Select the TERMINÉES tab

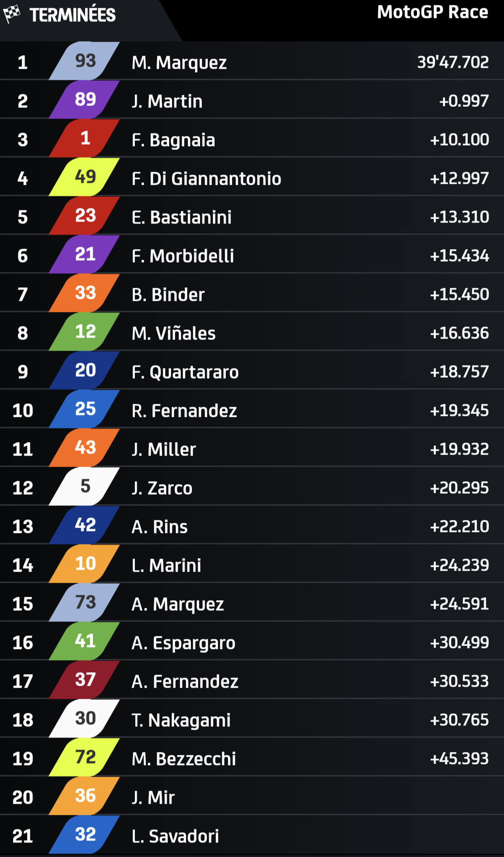click(x=72, y=15)
